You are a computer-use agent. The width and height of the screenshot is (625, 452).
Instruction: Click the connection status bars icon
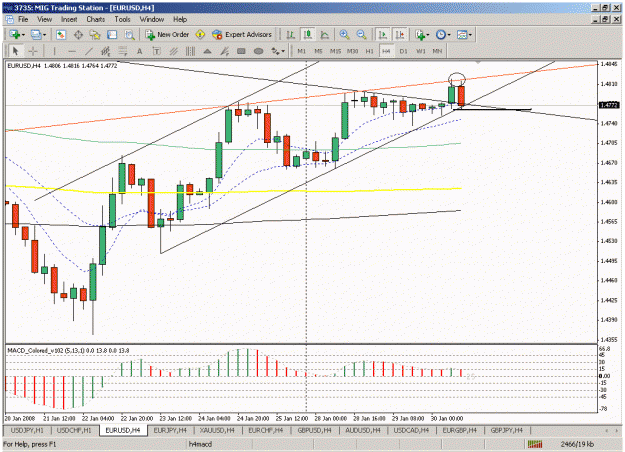coord(535,444)
